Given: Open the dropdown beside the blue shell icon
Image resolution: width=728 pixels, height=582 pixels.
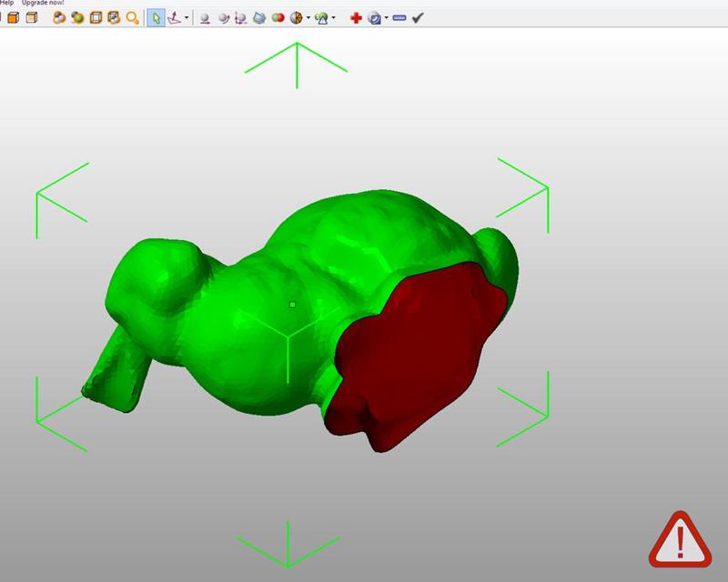Looking at the screenshot, I should click(386, 18).
